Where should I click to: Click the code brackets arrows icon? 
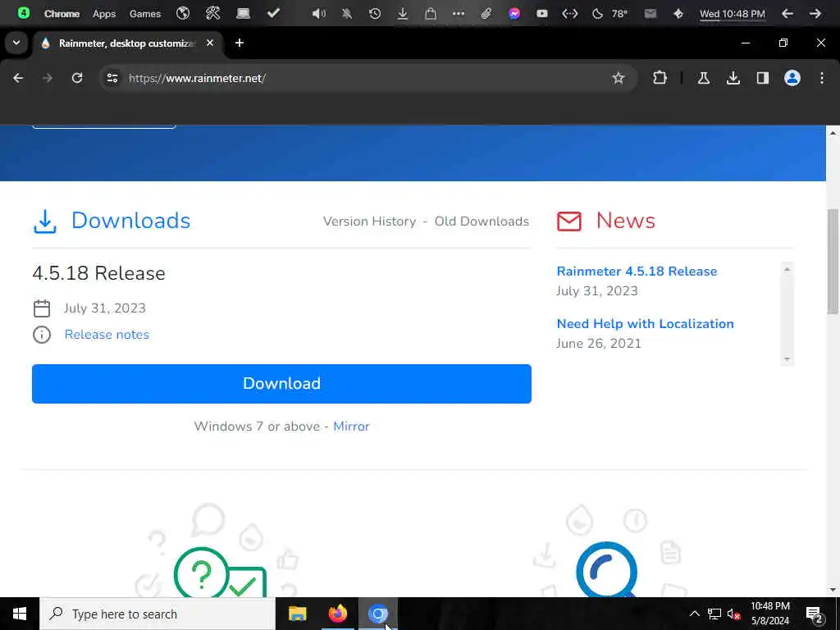pyautogui.click(x=570, y=14)
